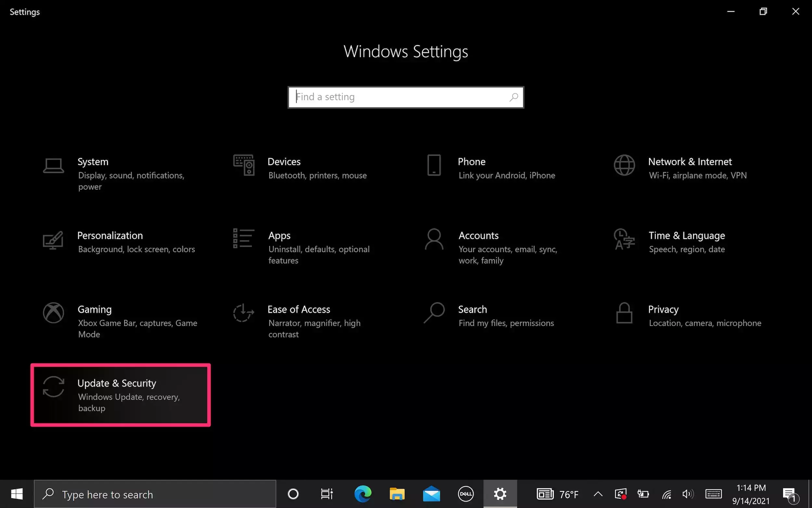Open the System settings laptop icon
The height and width of the screenshot is (508, 812).
pyautogui.click(x=53, y=166)
